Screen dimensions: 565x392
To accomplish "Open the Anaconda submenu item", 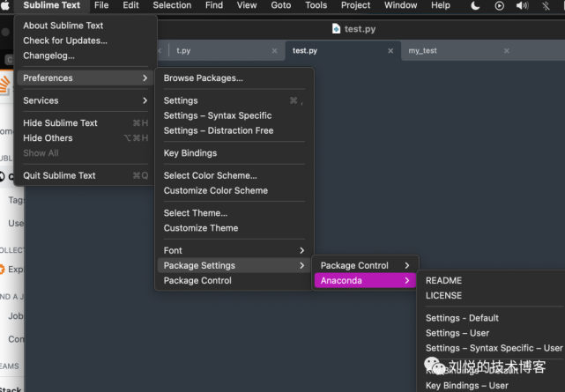I will click(365, 280).
